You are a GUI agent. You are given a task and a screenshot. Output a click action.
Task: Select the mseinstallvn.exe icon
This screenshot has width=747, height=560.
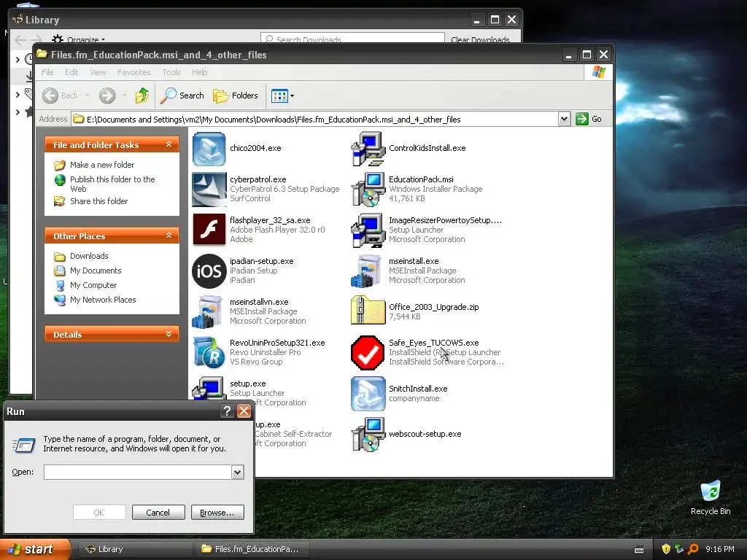pos(209,312)
